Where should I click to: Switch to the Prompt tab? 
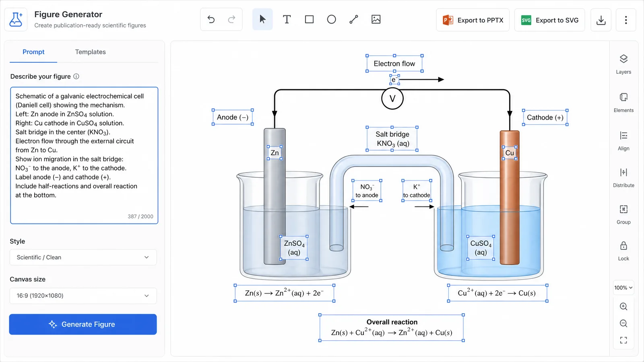coord(33,52)
